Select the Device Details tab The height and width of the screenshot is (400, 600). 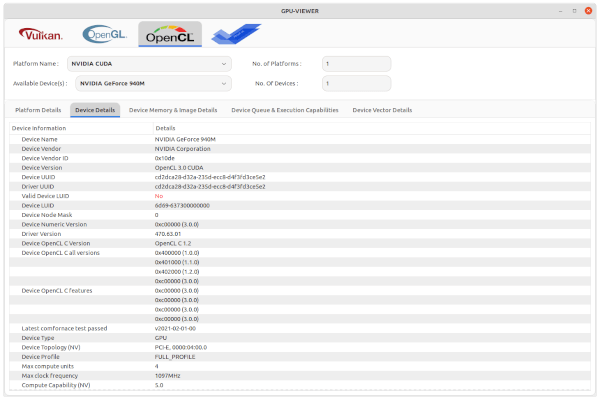95,110
